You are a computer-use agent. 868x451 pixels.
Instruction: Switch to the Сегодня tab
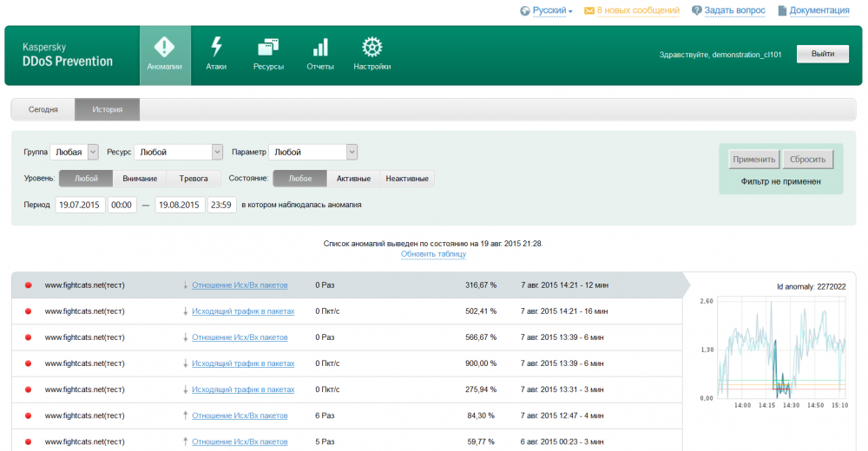43,110
